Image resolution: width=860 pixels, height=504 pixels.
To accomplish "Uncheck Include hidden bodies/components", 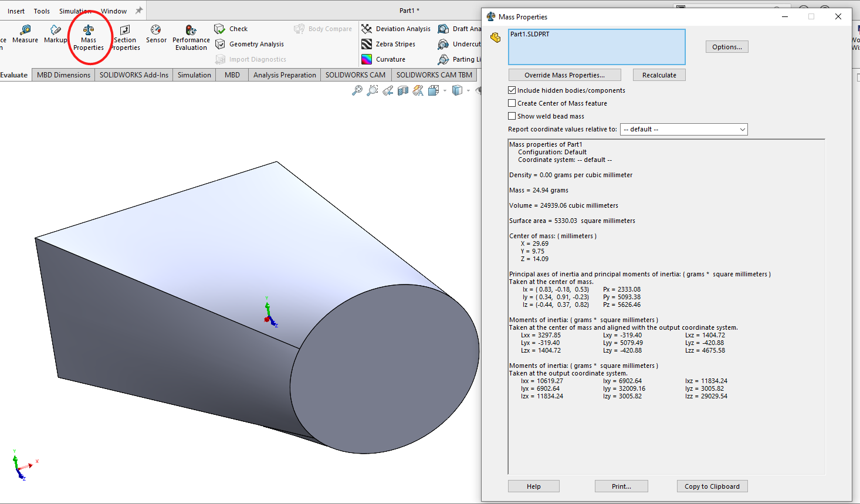I will [512, 90].
